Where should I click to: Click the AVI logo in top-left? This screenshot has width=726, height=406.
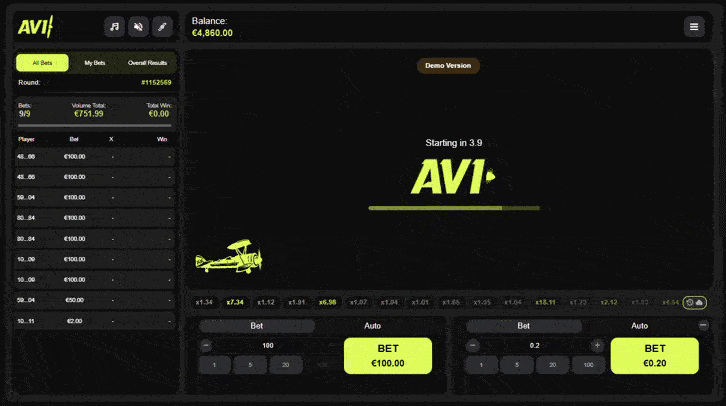click(35, 27)
